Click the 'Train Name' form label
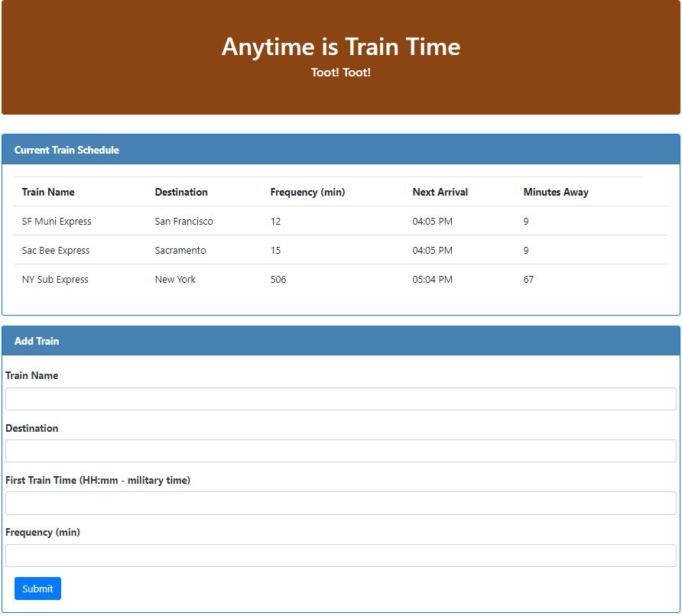682x616 pixels. pos(32,375)
